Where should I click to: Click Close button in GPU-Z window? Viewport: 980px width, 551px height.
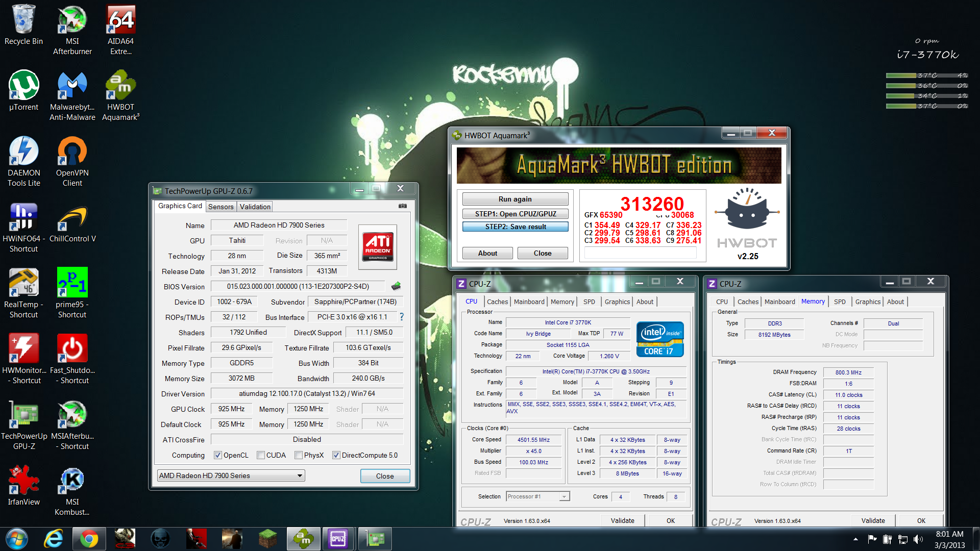[385, 476]
